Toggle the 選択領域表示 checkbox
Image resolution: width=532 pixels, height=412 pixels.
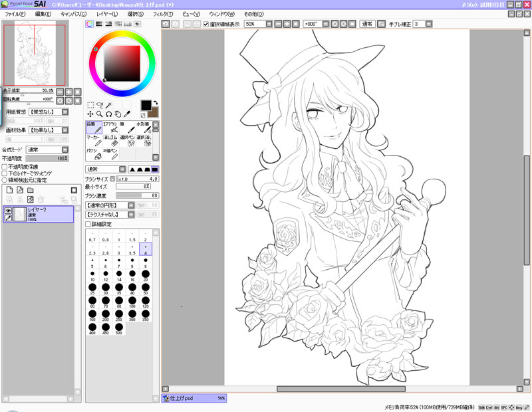pyautogui.click(x=205, y=24)
